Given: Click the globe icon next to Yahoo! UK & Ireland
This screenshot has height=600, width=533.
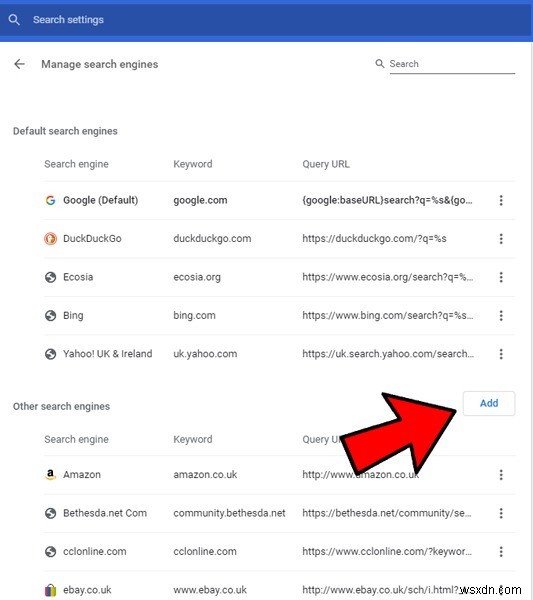Looking at the screenshot, I should tap(51, 354).
